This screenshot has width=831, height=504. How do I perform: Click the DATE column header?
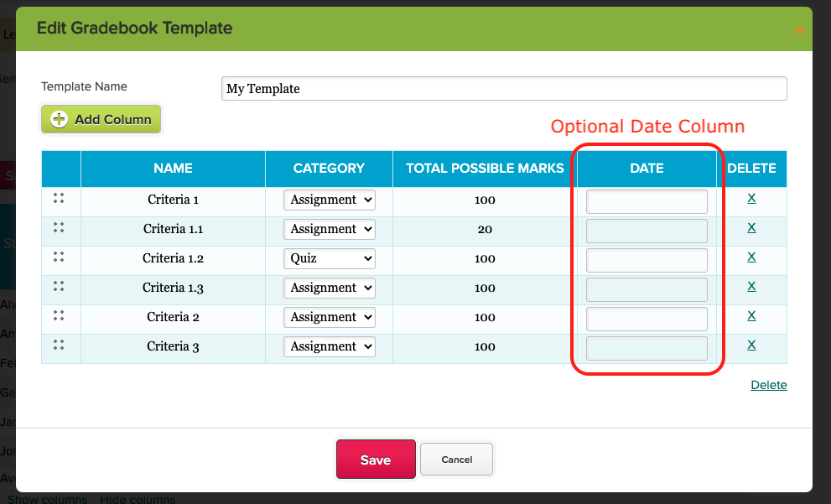click(x=647, y=169)
